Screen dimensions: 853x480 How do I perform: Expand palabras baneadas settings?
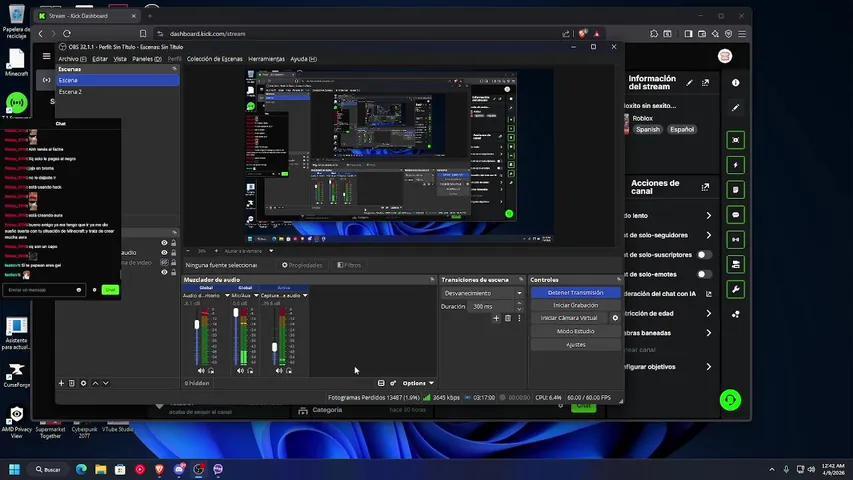click(x=708, y=333)
